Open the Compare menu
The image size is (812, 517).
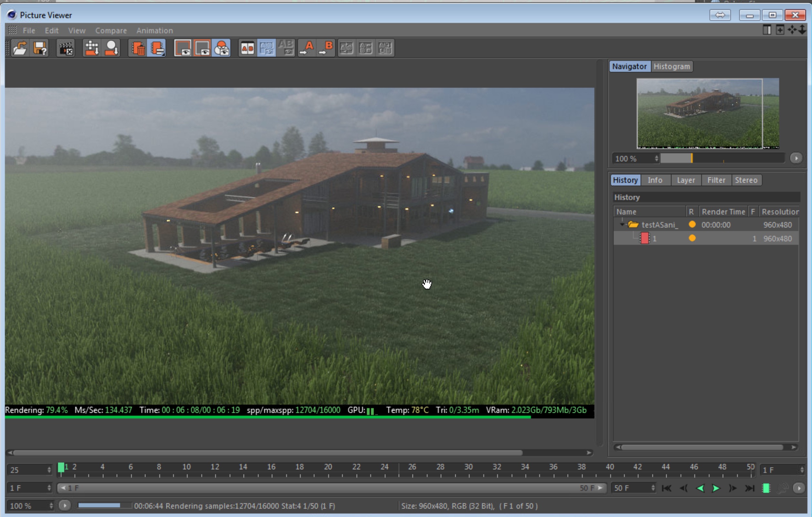(x=111, y=30)
